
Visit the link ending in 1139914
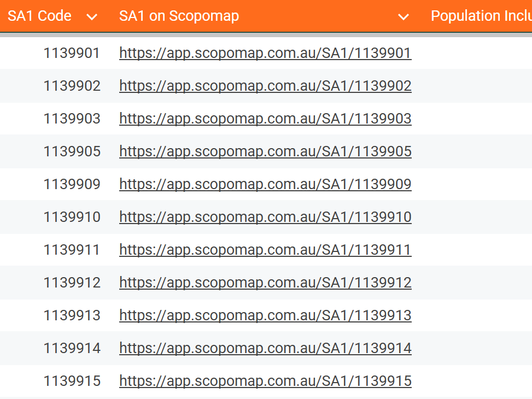[x=265, y=348]
